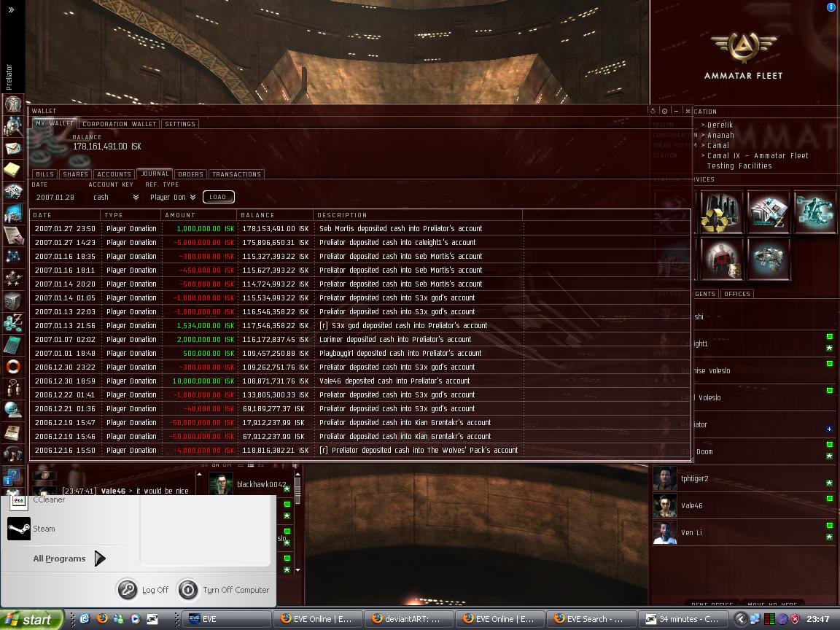Screen dimensions: 840x630
Task: Select Vale46 portrait in guest list
Action: point(664,506)
